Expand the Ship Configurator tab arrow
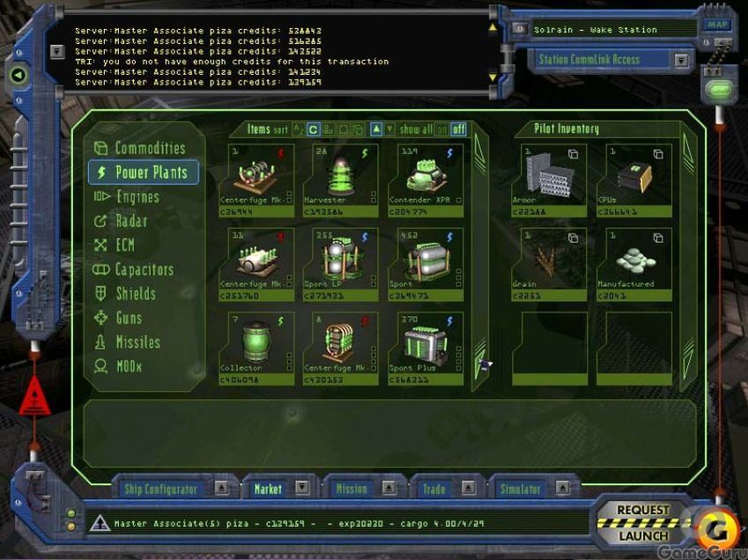This screenshot has width=748, height=560. 221,488
